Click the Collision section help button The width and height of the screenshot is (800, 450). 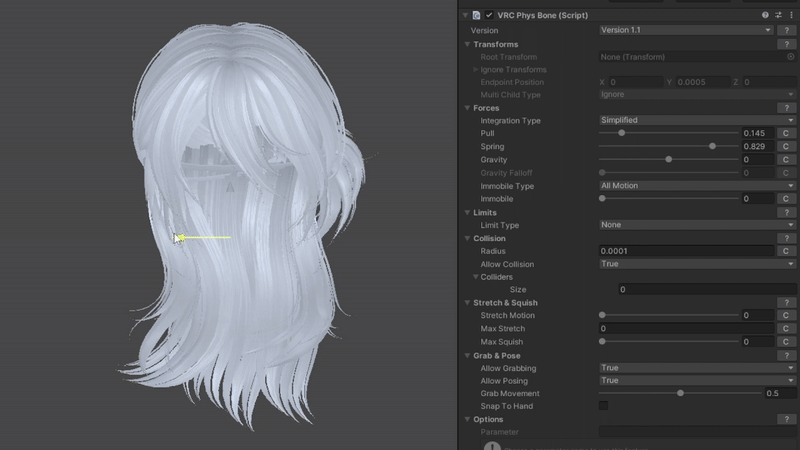click(x=787, y=238)
